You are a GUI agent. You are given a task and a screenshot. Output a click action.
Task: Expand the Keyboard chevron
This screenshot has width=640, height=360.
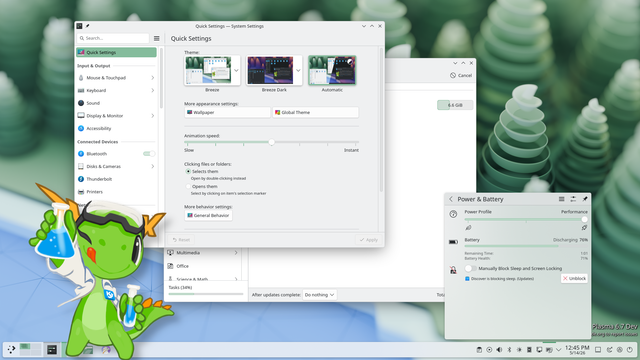153,90
